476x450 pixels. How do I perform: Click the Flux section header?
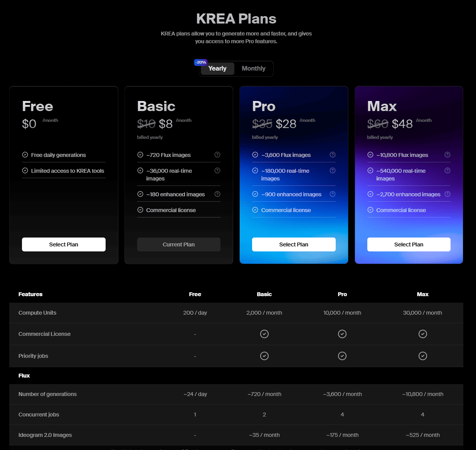click(x=24, y=376)
